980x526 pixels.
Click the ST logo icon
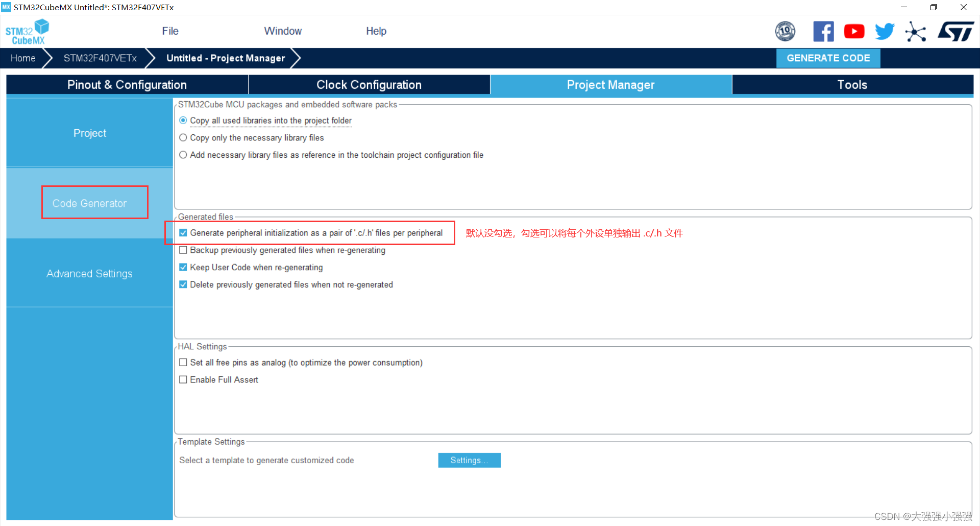click(955, 31)
